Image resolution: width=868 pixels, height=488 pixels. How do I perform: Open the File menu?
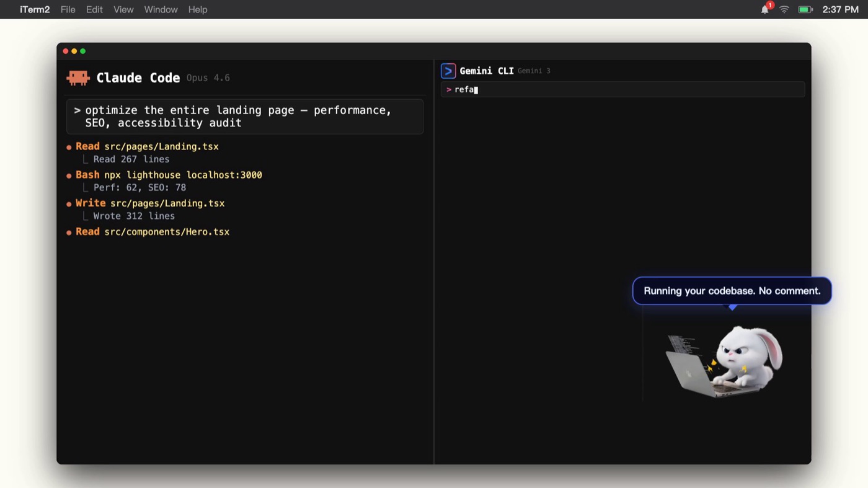68,9
